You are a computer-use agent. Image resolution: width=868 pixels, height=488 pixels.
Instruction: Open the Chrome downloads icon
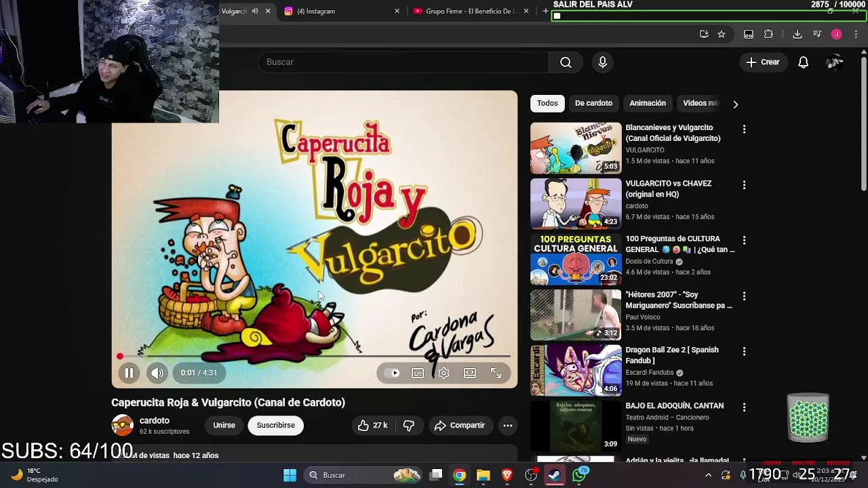797,34
